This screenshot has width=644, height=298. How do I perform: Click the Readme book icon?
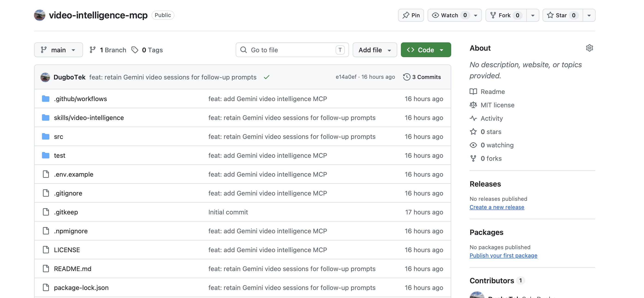click(x=473, y=92)
